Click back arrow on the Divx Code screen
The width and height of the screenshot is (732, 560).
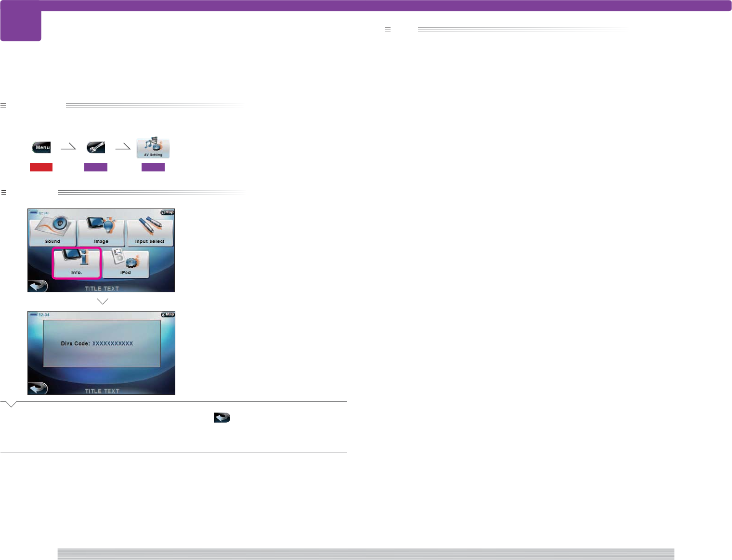38,388
